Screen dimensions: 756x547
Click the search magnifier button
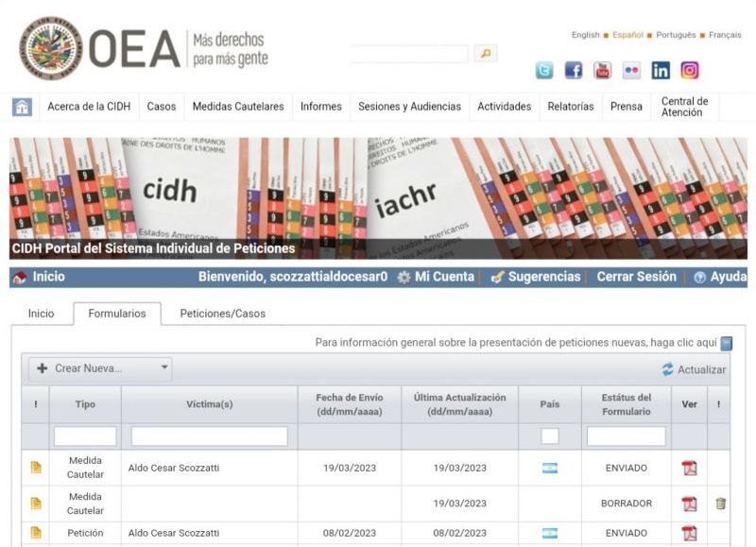[x=486, y=54]
